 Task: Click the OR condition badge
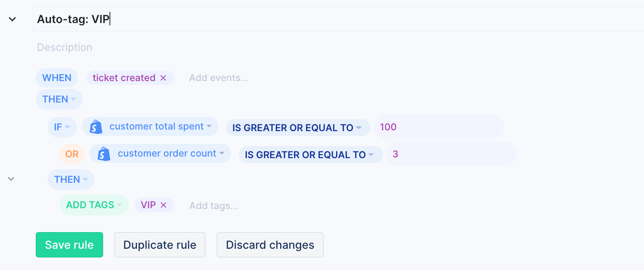tap(72, 154)
